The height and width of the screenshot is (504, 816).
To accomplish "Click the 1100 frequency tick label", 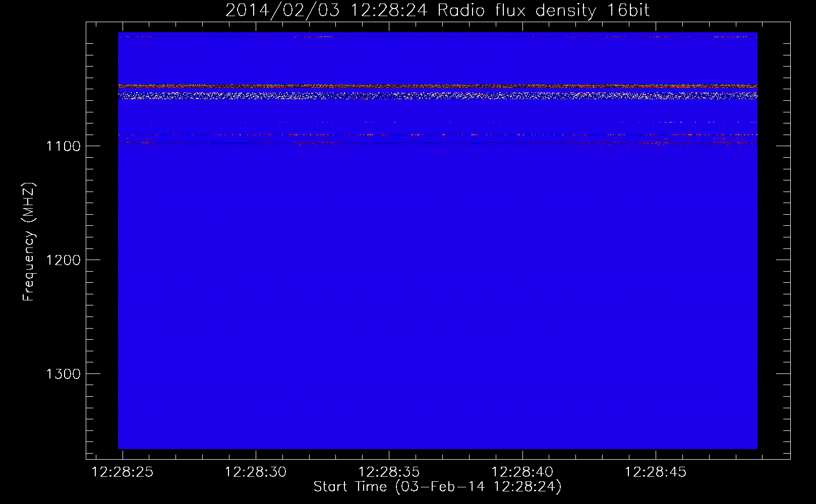I will pyautogui.click(x=63, y=146).
